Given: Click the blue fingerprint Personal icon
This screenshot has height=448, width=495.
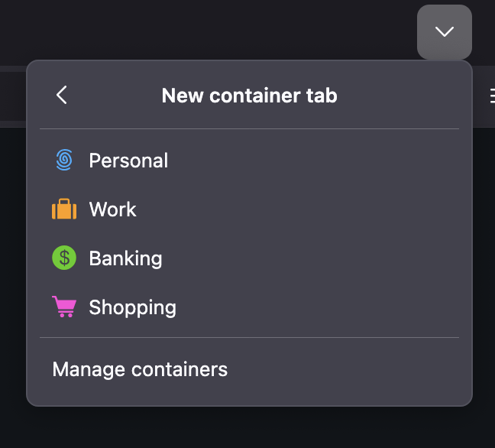Looking at the screenshot, I should [x=64, y=160].
